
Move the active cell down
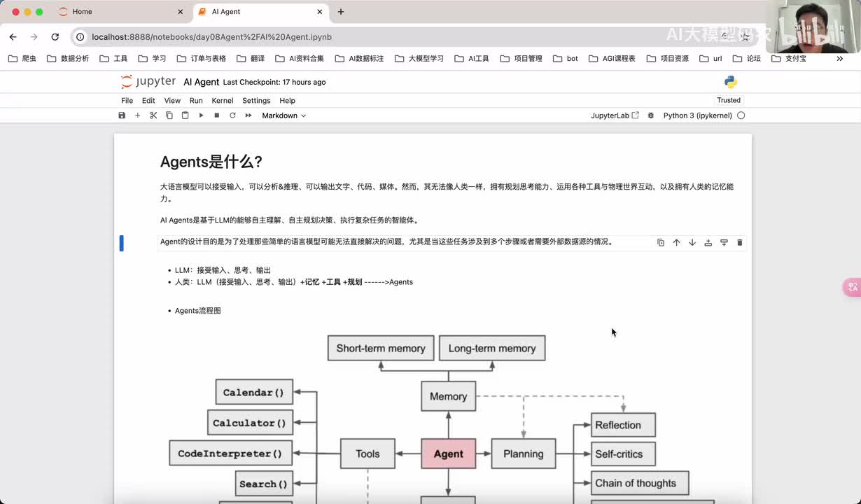point(692,243)
